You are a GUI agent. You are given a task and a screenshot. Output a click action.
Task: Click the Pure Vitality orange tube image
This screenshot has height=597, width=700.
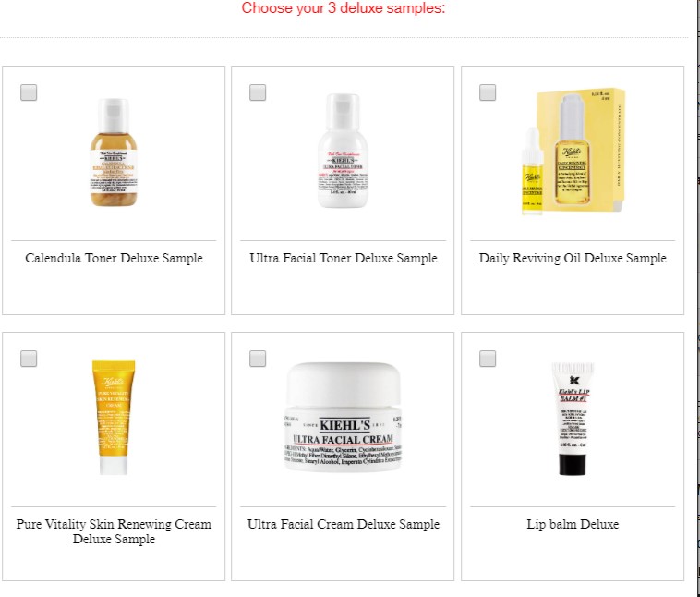(x=114, y=417)
